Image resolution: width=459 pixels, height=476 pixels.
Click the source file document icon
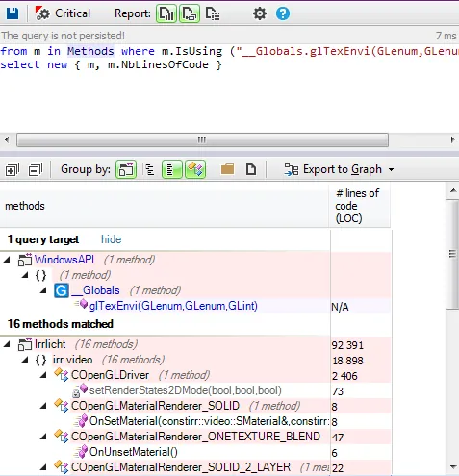point(251,169)
